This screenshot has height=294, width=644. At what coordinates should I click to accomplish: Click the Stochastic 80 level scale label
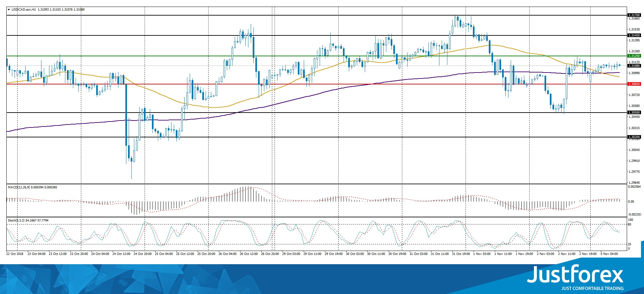pos(629,224)
